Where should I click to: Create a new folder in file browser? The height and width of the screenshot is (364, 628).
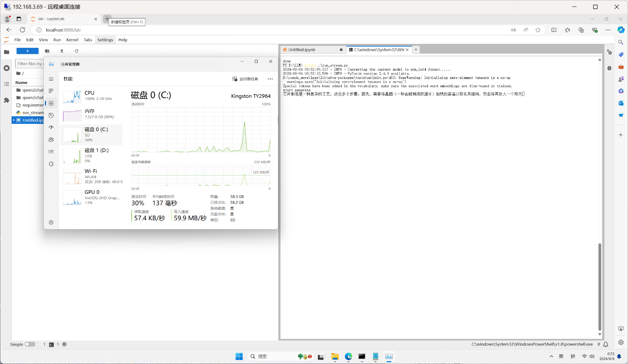point(47,51)
